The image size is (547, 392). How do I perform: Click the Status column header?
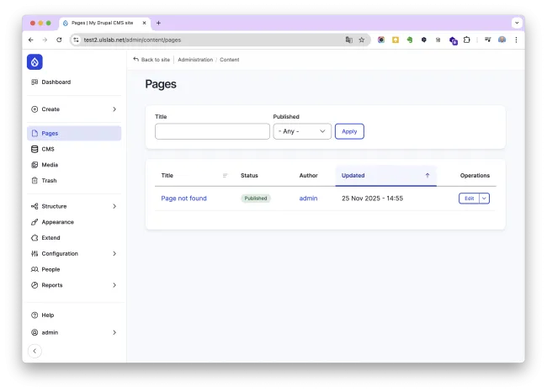coord(249,176)
